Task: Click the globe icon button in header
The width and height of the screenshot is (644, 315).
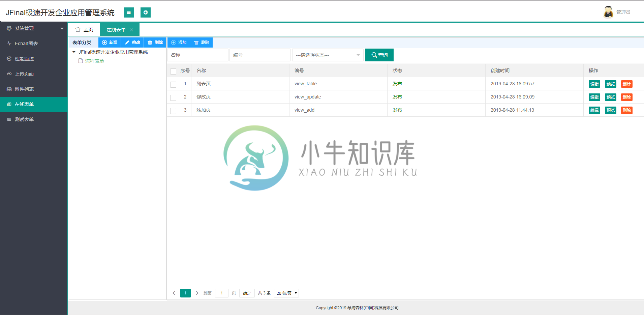Action: (146, 12)
